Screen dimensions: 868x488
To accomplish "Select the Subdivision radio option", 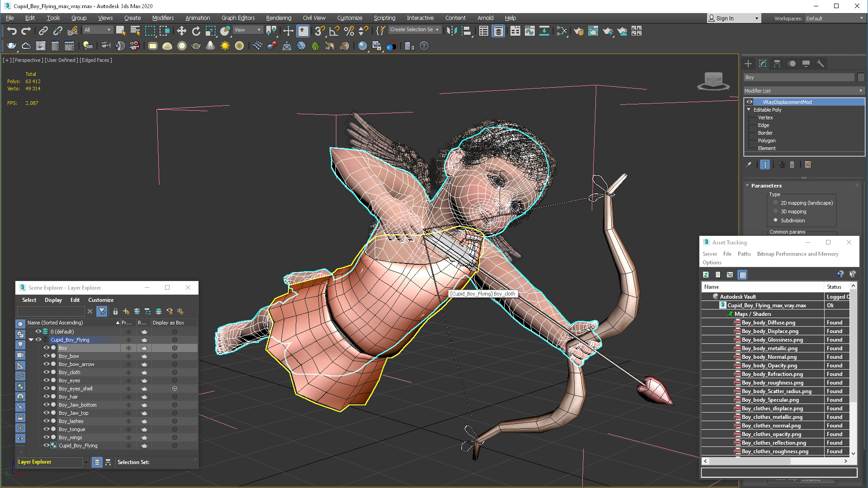I will click(x=776, y=221).
